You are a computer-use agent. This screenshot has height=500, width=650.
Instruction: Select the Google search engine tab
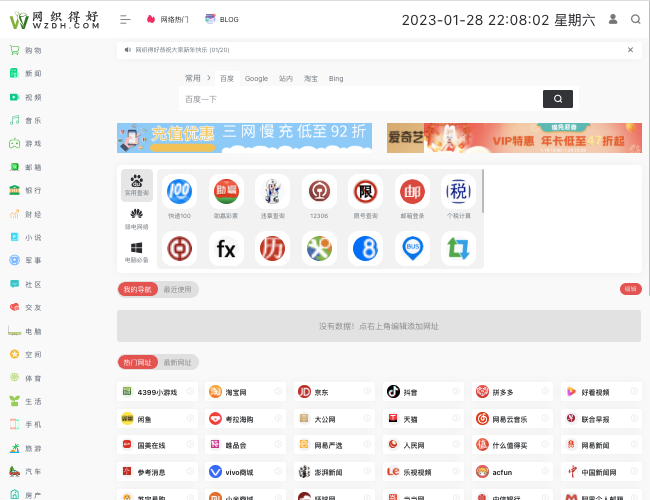click(256, 78)
